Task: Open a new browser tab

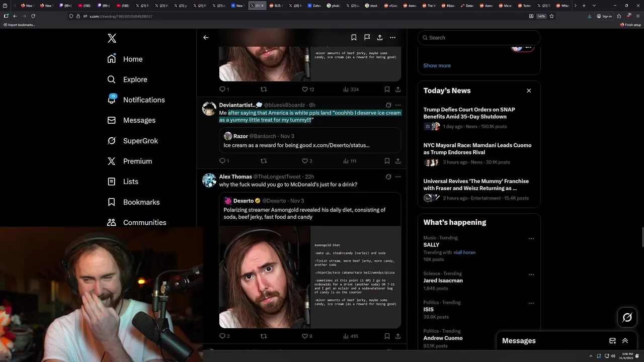Action: 584,6
